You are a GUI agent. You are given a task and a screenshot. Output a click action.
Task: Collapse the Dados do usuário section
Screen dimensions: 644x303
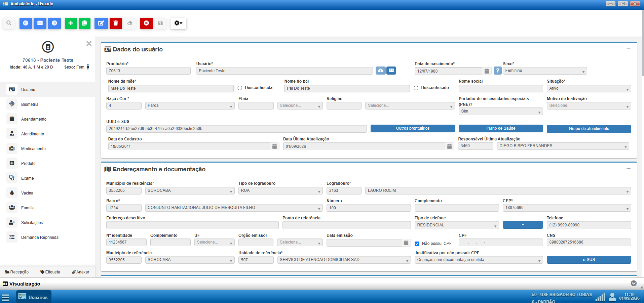[x=628, y=48]
